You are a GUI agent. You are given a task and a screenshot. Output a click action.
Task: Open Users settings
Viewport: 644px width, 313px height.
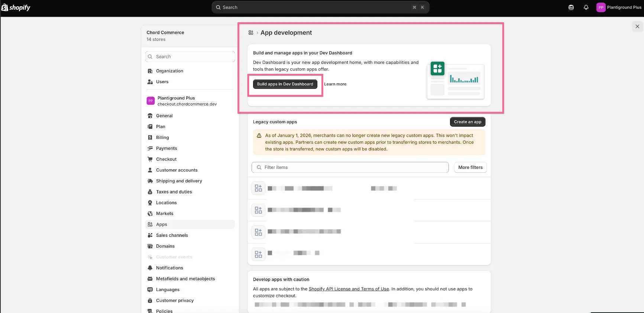pos(190,82)
